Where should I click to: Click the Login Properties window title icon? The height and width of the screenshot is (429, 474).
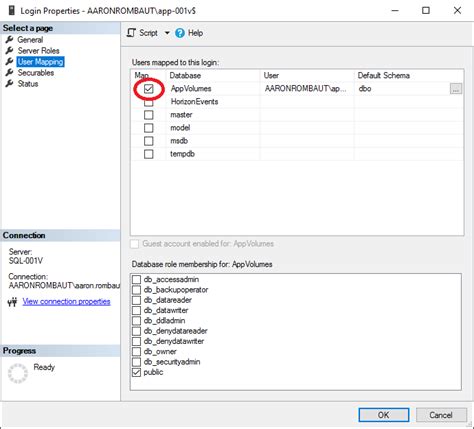[x=12, y=10]
